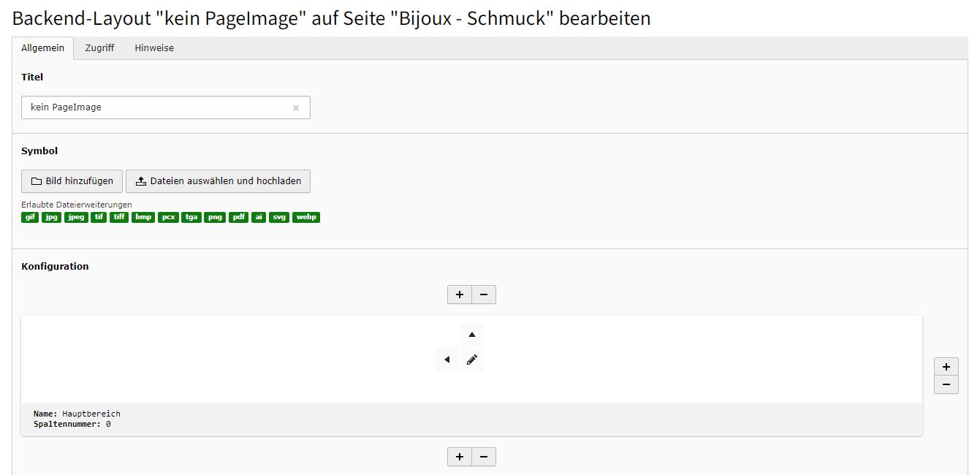Click Bild hinzufügen button
980x475 pixels.
coord(72,181)
